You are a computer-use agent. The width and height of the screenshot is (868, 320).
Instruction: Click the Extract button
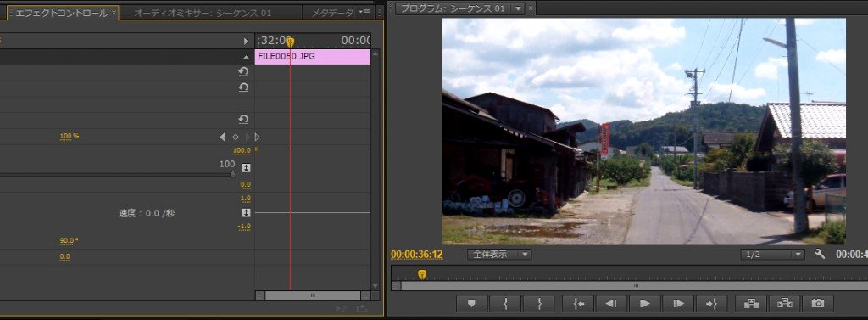pyautogui.click(x=784, y=303)
